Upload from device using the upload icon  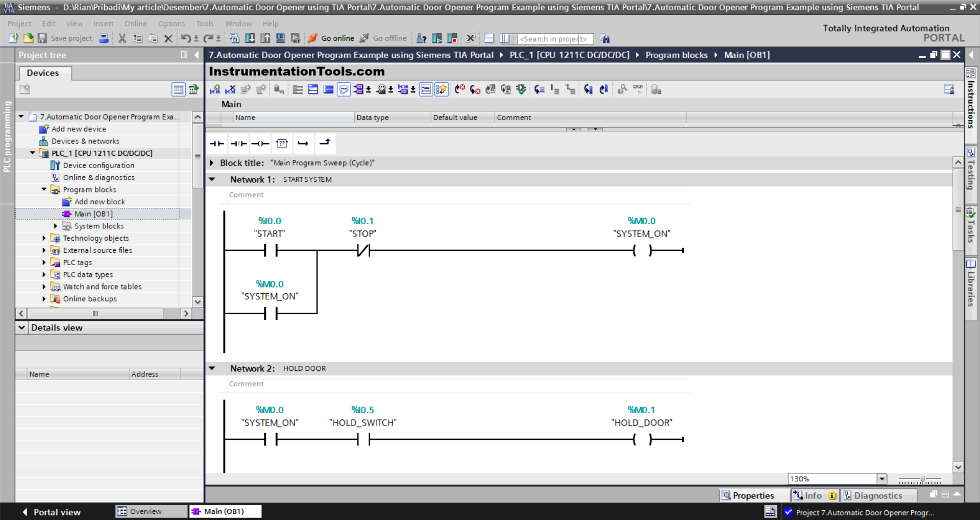[x=265, y=38]
